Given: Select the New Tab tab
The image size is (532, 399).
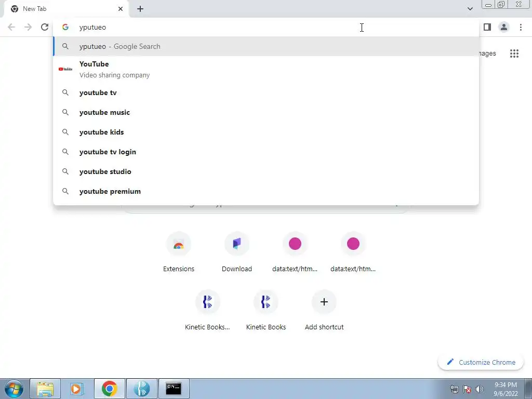Looking at the screenshot, I should 66,9.
